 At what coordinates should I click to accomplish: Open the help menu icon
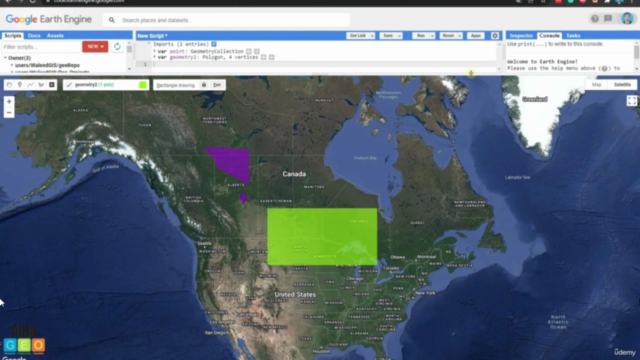[x=595, y=19]
